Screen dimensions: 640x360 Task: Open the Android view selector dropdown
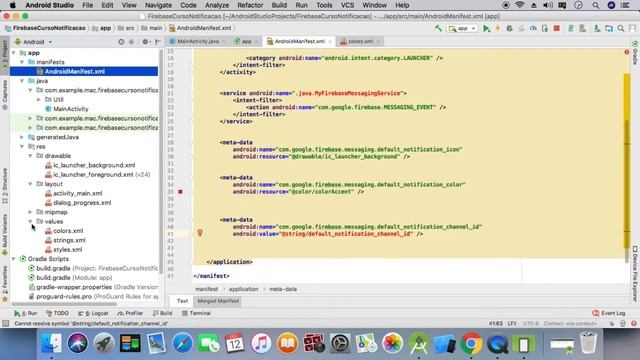pos(33,42)
